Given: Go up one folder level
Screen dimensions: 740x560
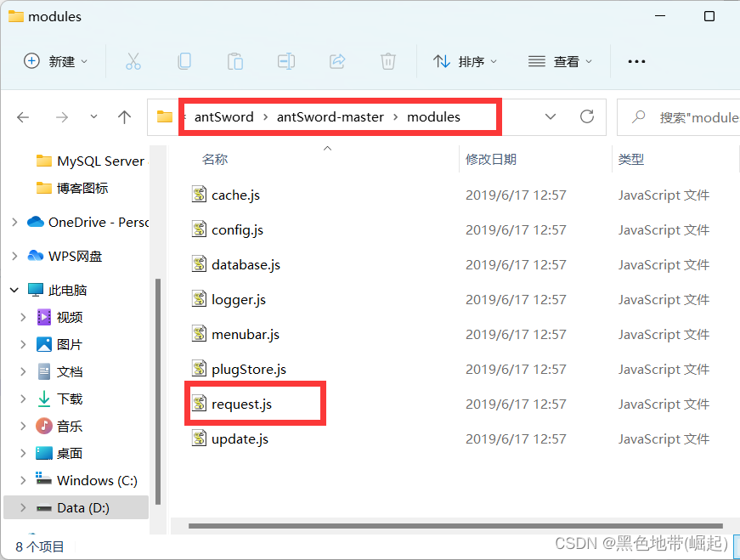Looking at the screenshot, I should coord(125,116).
